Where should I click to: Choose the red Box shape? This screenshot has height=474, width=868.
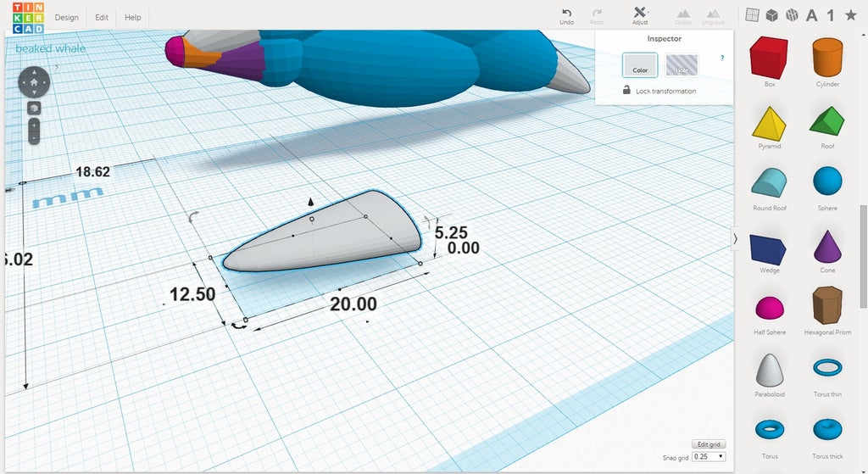(x=769, y=58)
